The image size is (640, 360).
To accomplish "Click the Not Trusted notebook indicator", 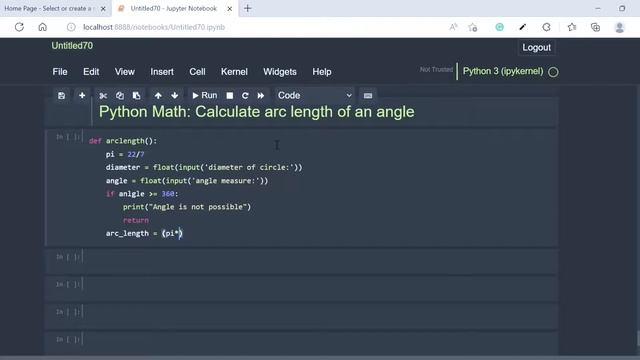I will [x=436, y=69].
